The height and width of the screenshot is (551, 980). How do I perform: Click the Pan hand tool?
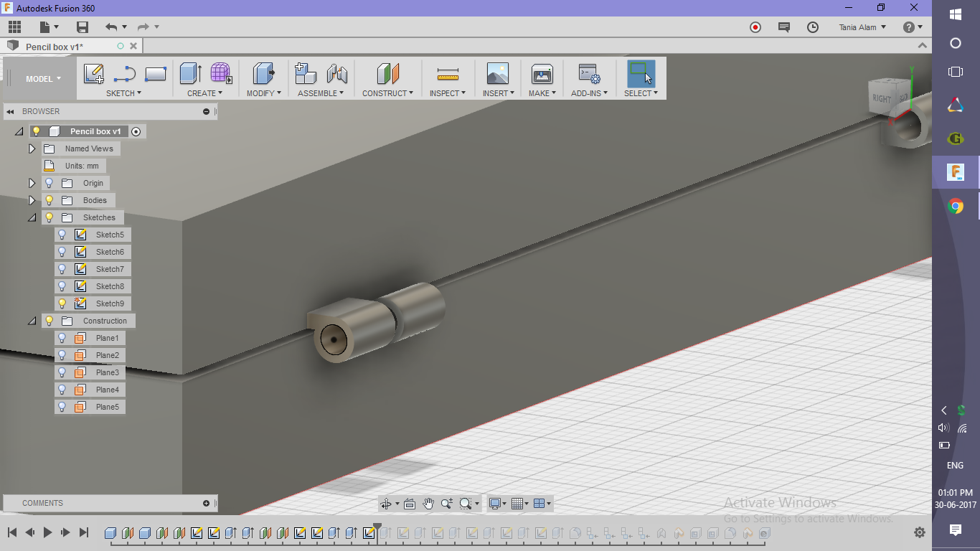point(428,503)
